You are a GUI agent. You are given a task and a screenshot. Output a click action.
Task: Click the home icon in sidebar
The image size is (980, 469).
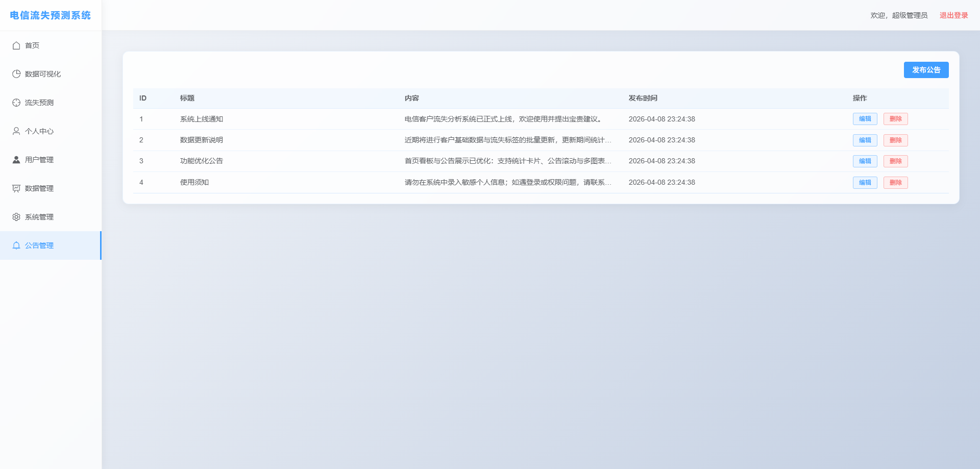point(16,45)
